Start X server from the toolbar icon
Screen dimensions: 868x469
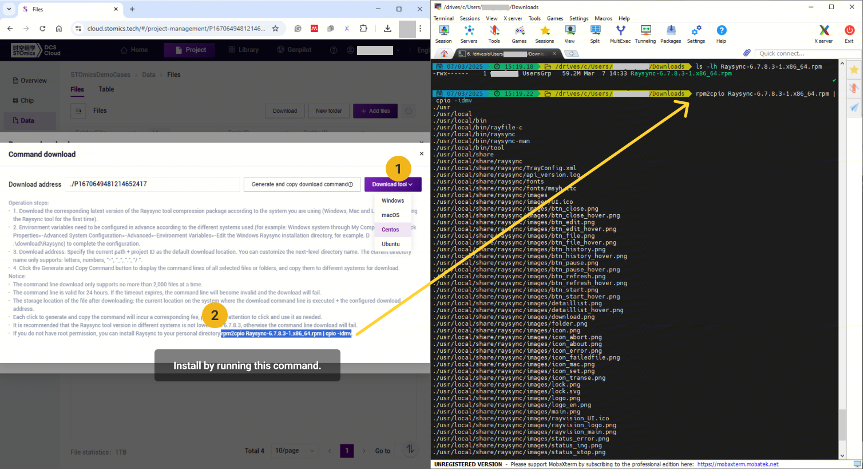pyautogui.click(x=824, y=34)
